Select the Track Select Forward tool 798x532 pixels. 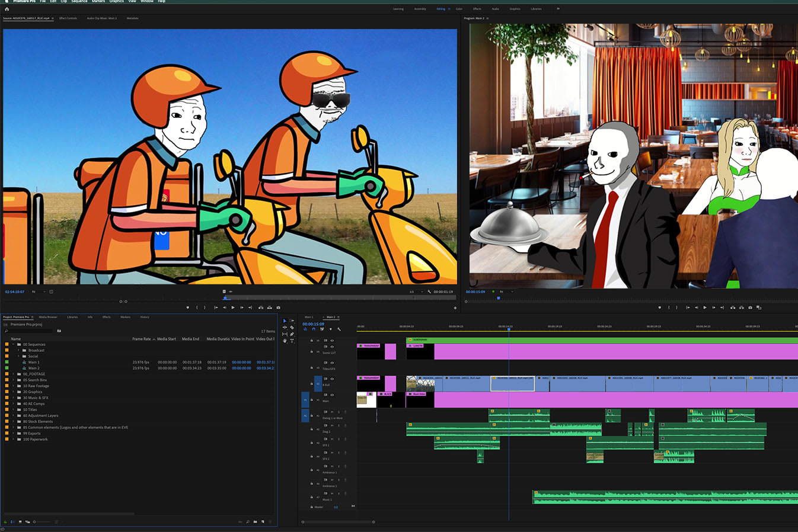(292, 321)
